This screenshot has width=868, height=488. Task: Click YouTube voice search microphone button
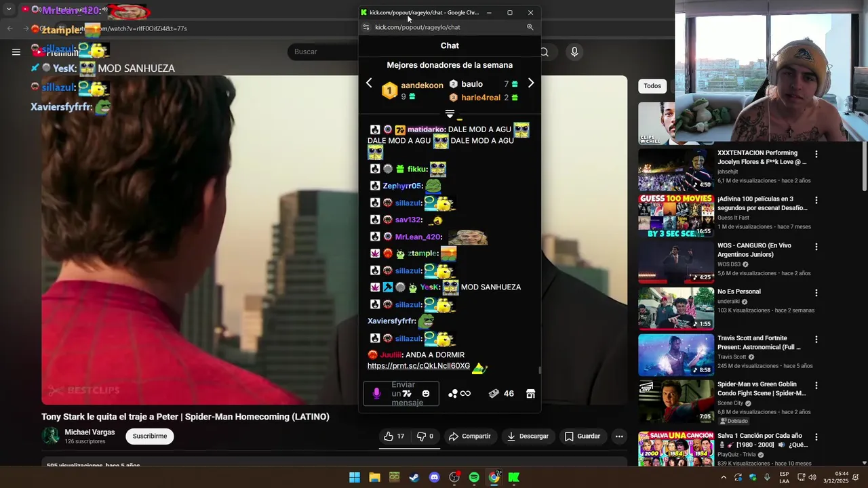pyautogui.click(x=574, y=52)
